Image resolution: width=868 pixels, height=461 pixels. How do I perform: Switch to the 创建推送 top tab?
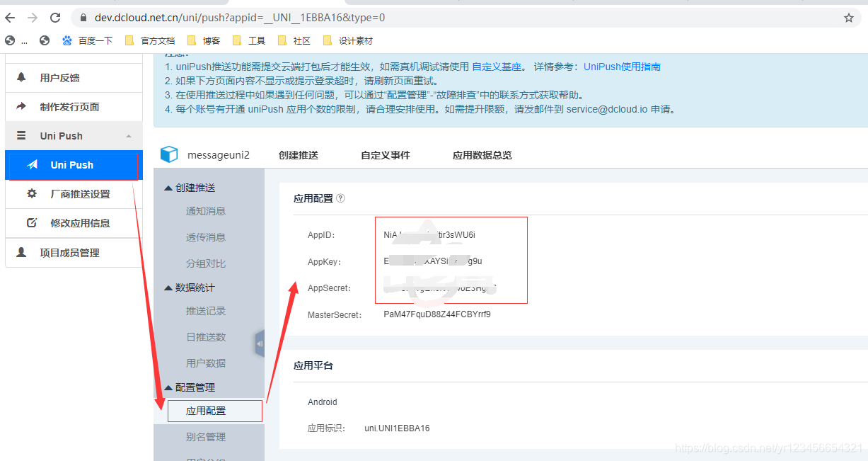pos(299,155)
